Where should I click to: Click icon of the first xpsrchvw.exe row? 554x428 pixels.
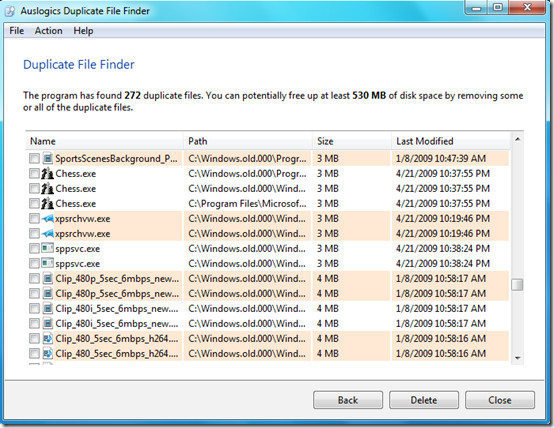point(47,219)
